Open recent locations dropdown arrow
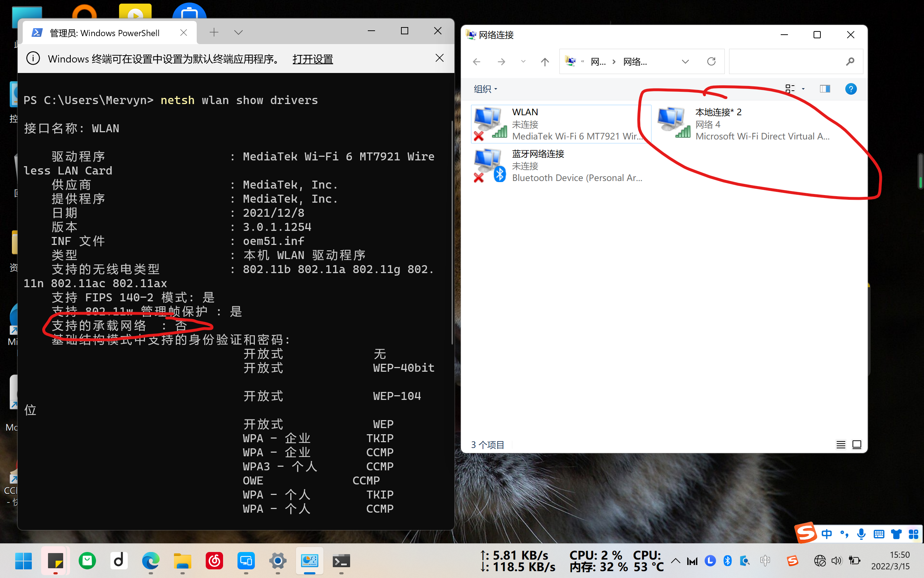The image size is (924, 578). tap(523, 61)
